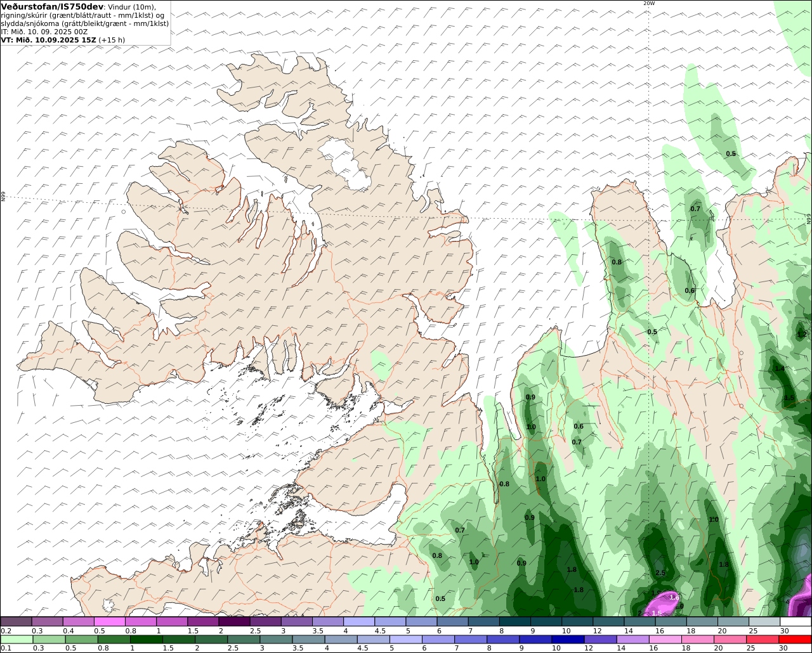The height and width of the screenshot is (653, 812).
Task: Click the (+15 h) forecast offset text
Action: (112, 39)
